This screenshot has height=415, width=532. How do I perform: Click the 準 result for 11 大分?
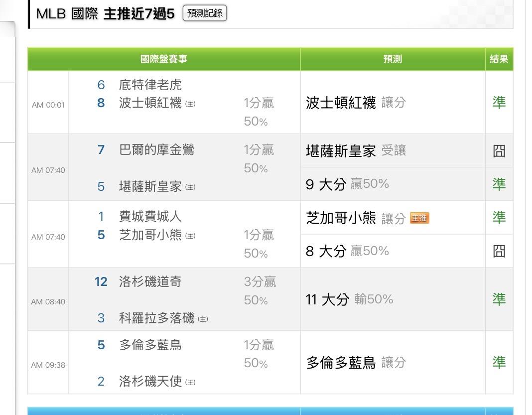499,299
